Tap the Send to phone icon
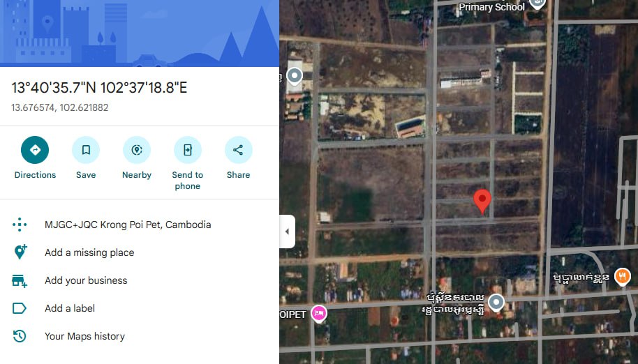638x364 pixels. coord(188,150)
